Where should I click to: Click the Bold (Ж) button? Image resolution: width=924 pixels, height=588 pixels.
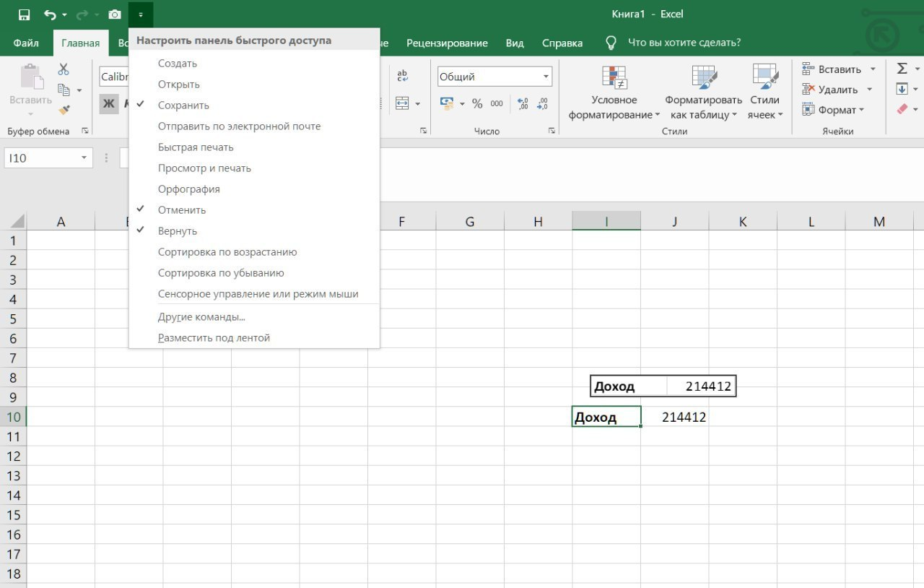108,104
